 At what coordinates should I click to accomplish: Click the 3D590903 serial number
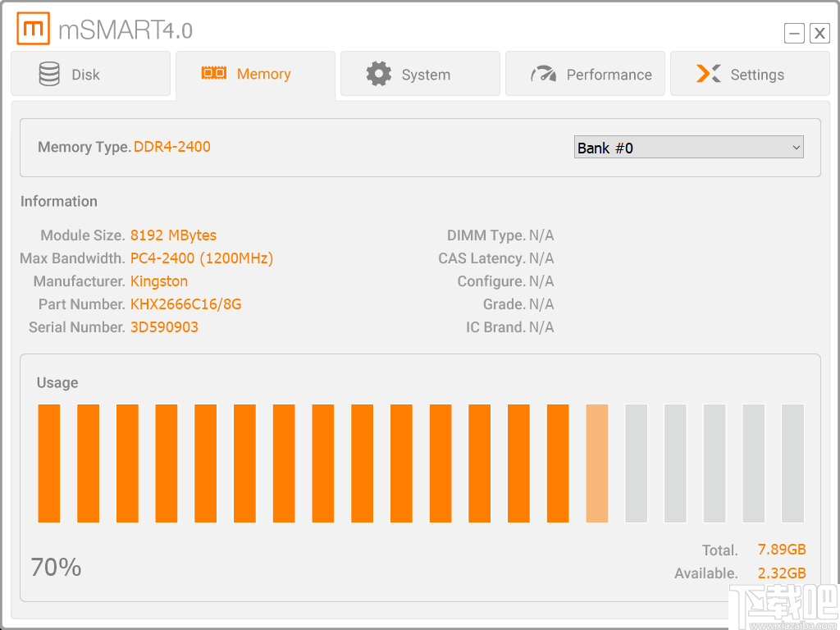point(164,327)
